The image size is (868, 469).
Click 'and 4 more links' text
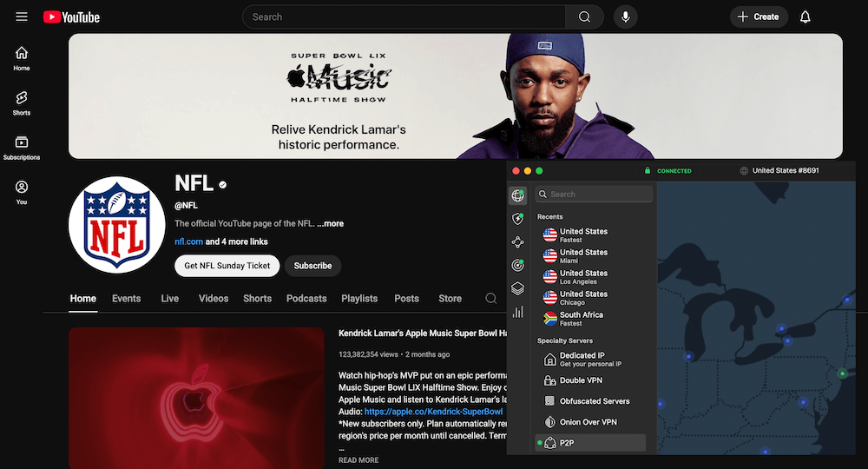pyautogui.click(x=236, y=241)
